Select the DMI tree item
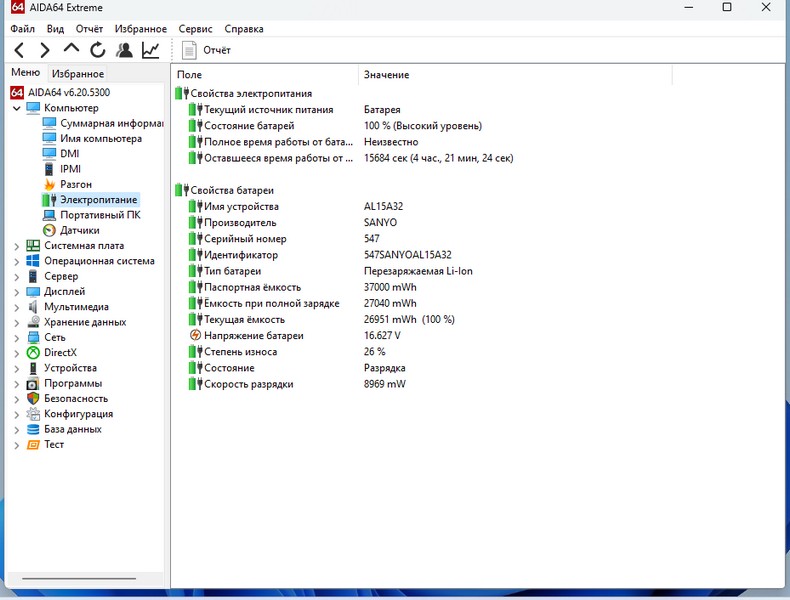The width and height of the screenshot is (790, 600). [69, 154]
